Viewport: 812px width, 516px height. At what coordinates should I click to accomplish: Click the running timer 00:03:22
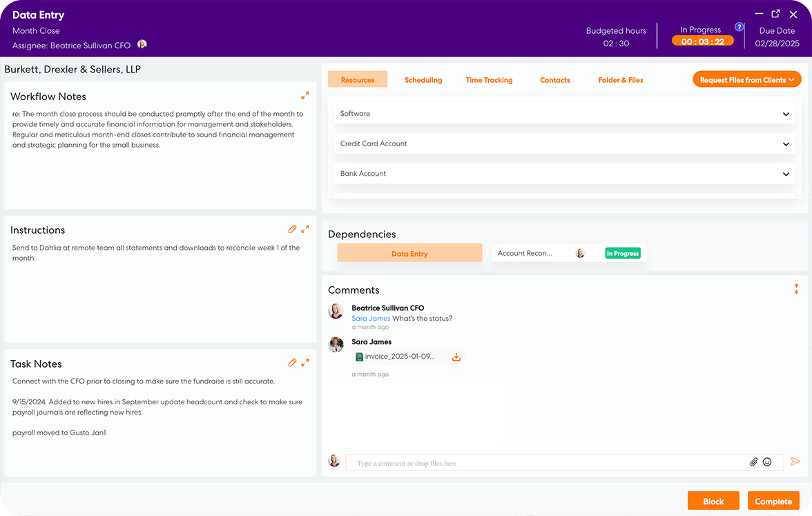(703, 41)
